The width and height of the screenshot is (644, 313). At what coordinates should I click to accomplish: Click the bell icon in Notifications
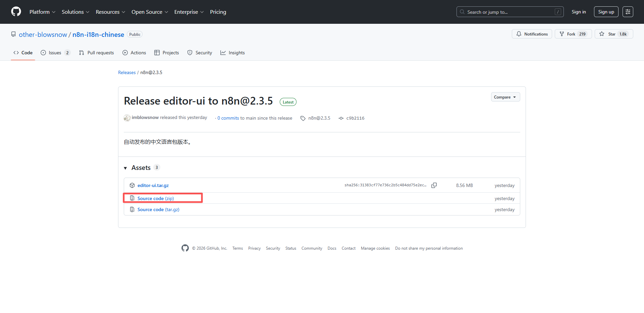click(519, 34)
